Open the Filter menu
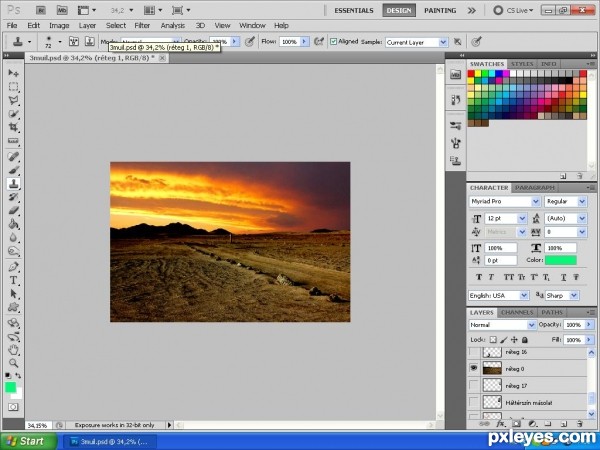The image size is (600, 450). [142, 25]
